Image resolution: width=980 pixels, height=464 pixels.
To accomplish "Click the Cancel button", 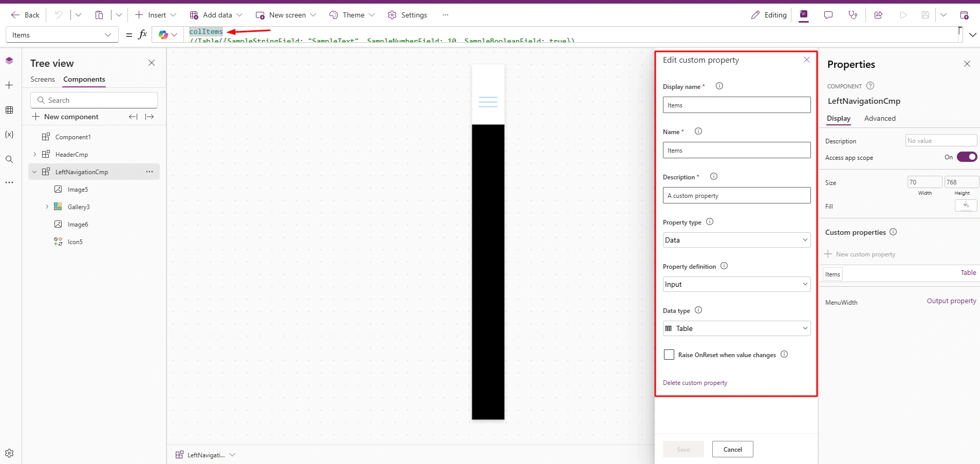I will click(x=733, y=449).
